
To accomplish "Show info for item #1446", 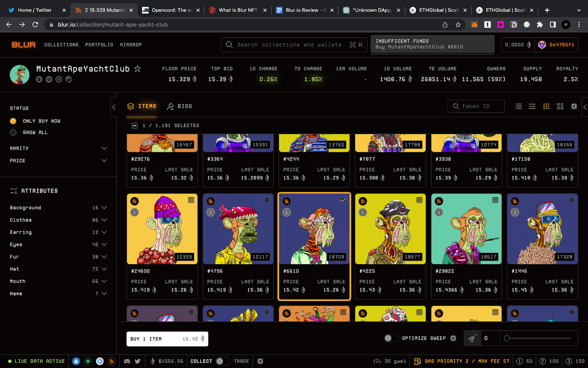I will (515, 212).
